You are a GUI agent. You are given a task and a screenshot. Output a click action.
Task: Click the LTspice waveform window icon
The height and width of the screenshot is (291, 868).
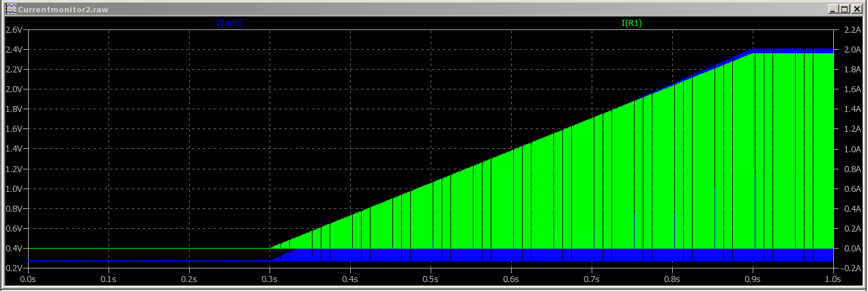point(10,10)
